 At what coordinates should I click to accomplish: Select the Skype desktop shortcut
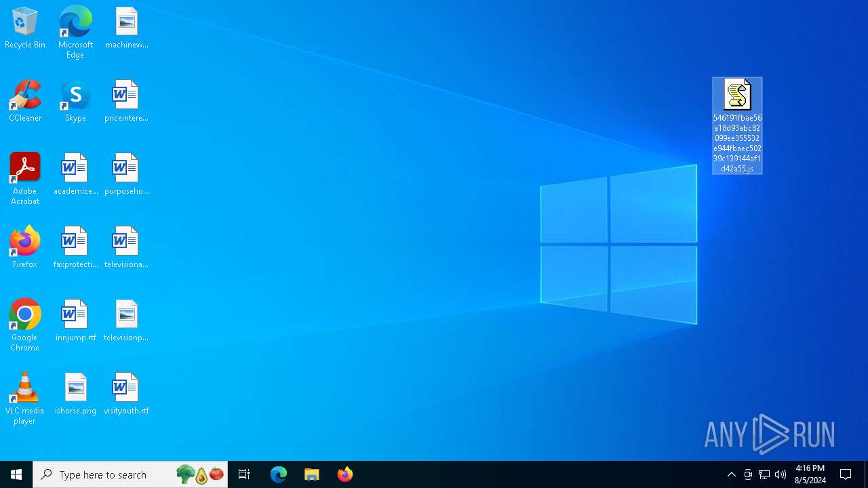pyautogui.click(x=75, y=102)
